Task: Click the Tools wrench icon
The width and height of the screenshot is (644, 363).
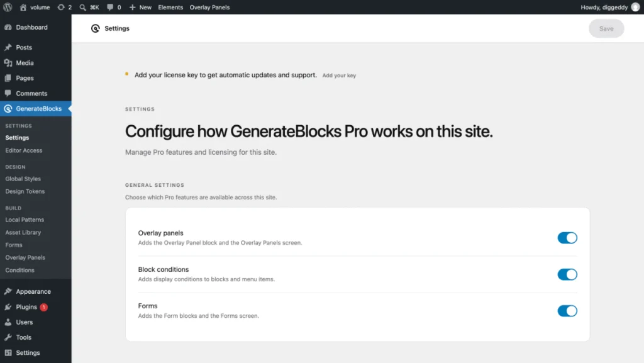Action: pyautogui.click(x=8, y=338)
